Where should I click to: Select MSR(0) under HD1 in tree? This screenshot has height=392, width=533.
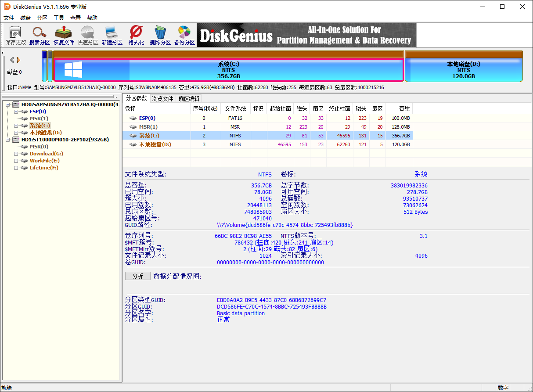pos(39,147)
